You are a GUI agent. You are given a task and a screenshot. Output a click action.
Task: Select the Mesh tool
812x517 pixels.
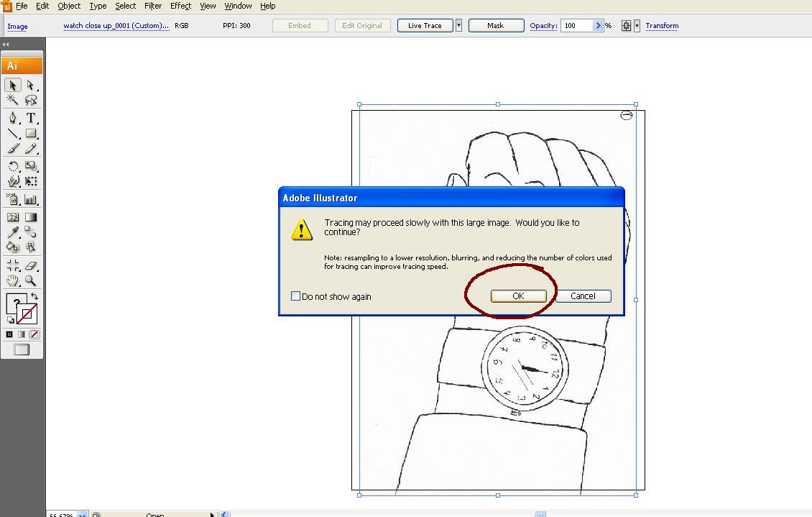[x=13, y=217]
